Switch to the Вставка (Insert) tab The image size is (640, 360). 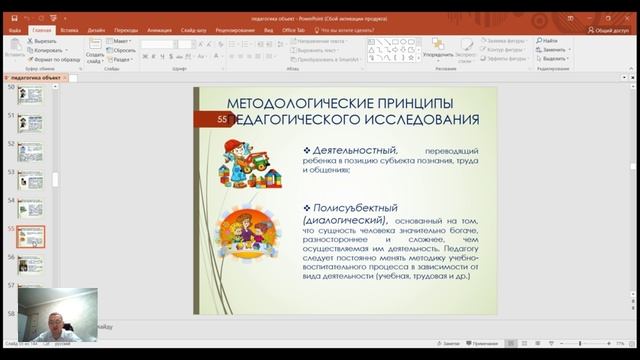(69, 30)
